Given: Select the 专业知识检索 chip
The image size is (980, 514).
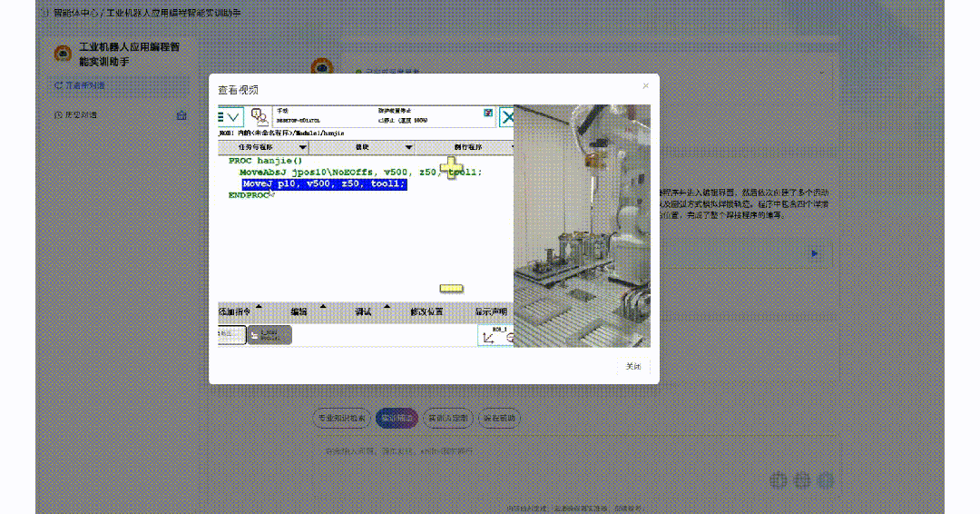Looking at the screenshot, I should (341, 419).
